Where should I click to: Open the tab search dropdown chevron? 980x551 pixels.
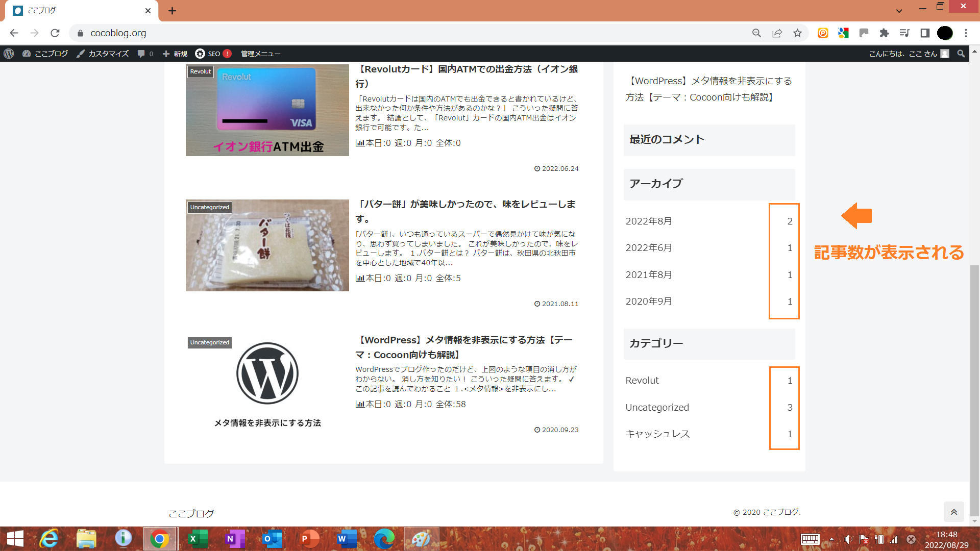pyautogui.click(x=899, y=11)
